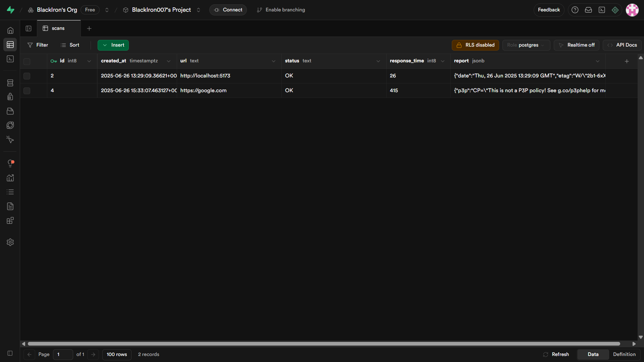This screenshot has width=644, height=362.
Task: Click the Refresh button
Action: click(x=556, y=354)
